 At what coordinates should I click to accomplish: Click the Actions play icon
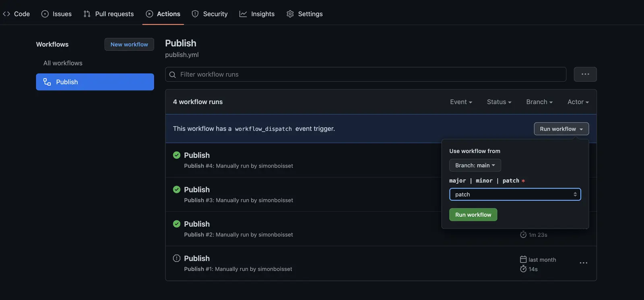[149, 14]
